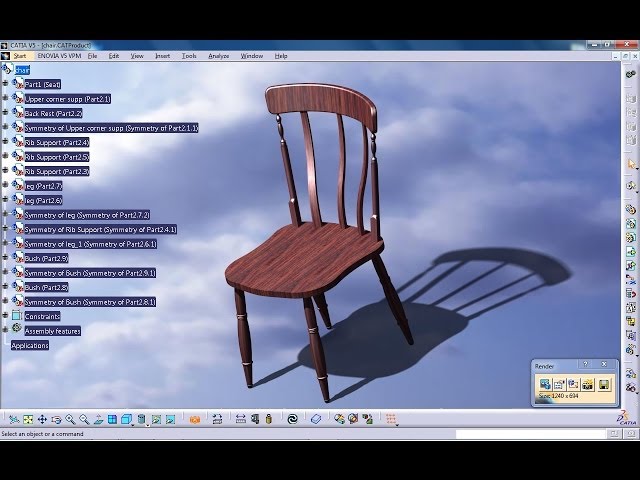Expand the Part1 (Seat) tree node
640x480 pixels.
5,84
